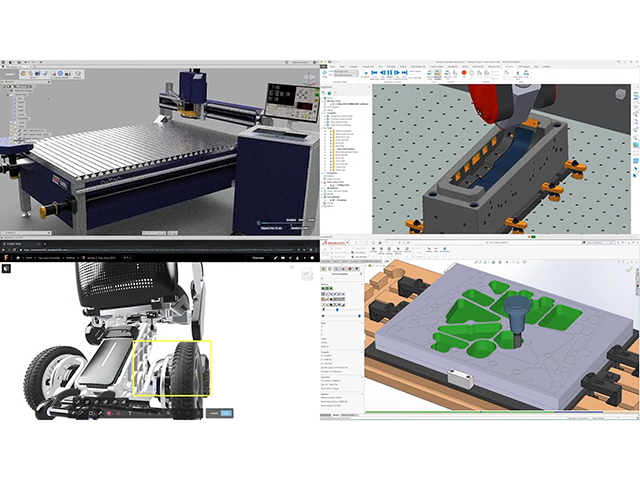Click the blue button beside Cancel in the viewer

pyautogui.click(x=227, y=412)
